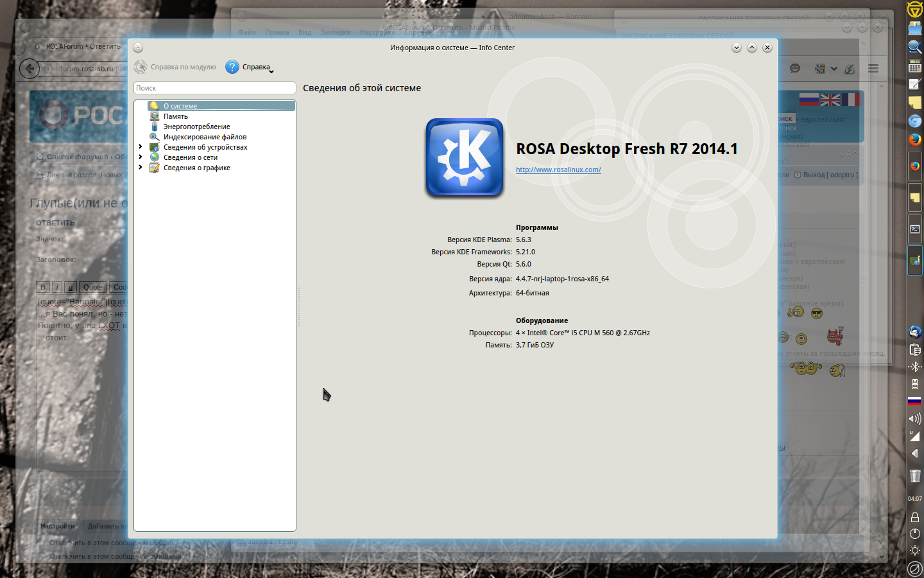Viewport: 924px width, 578px height.
Task: Click the device icon beside 'Сведения об устройствах'
Action: click(155, 147)
